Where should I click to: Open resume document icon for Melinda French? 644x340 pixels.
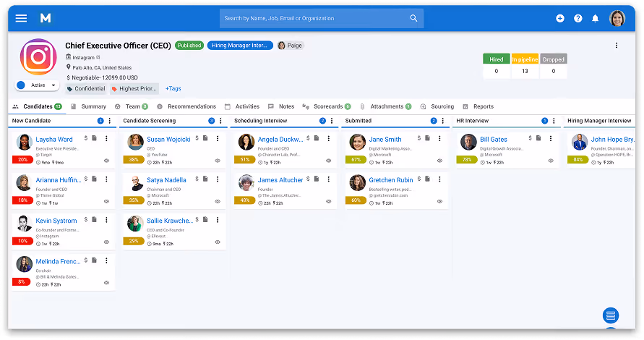click(x=94, y=260)
